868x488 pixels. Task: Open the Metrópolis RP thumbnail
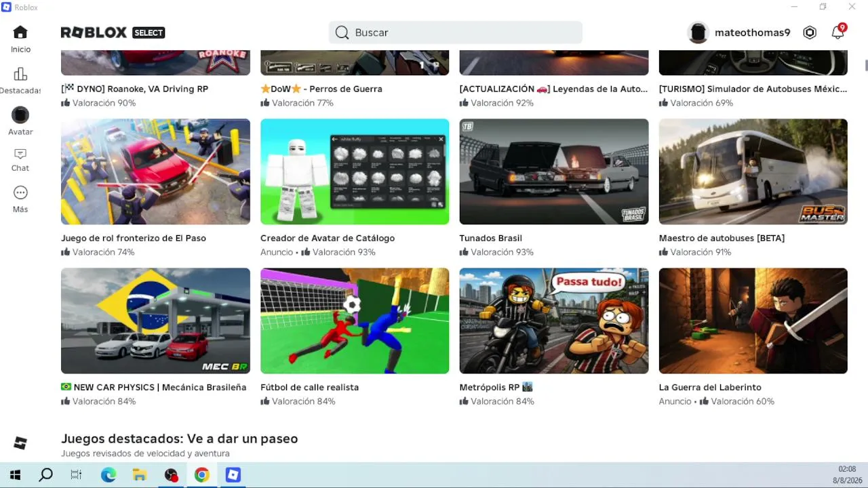click(x=554, y=321)
